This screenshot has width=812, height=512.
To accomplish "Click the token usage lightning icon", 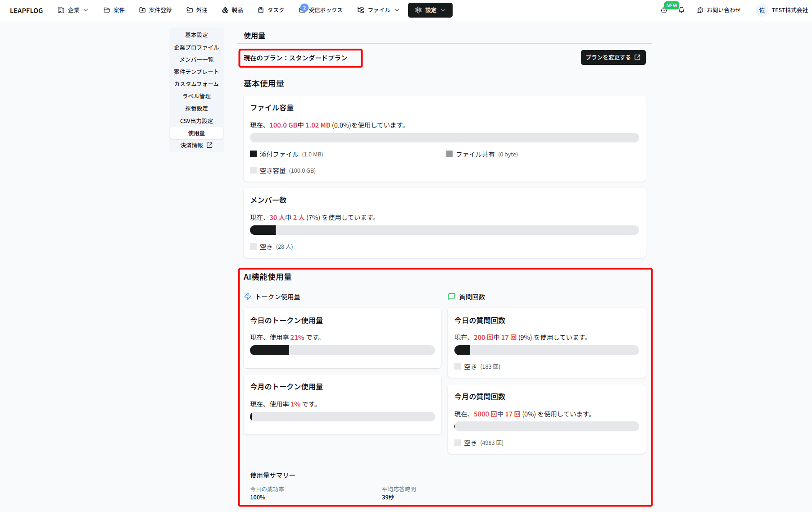I will click(x=248, y=297).
